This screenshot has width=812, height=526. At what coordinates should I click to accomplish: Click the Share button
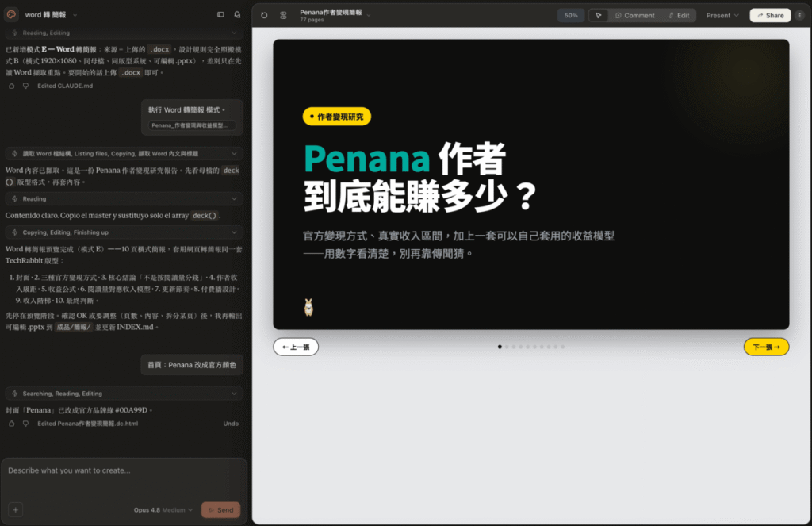(770, 16)
